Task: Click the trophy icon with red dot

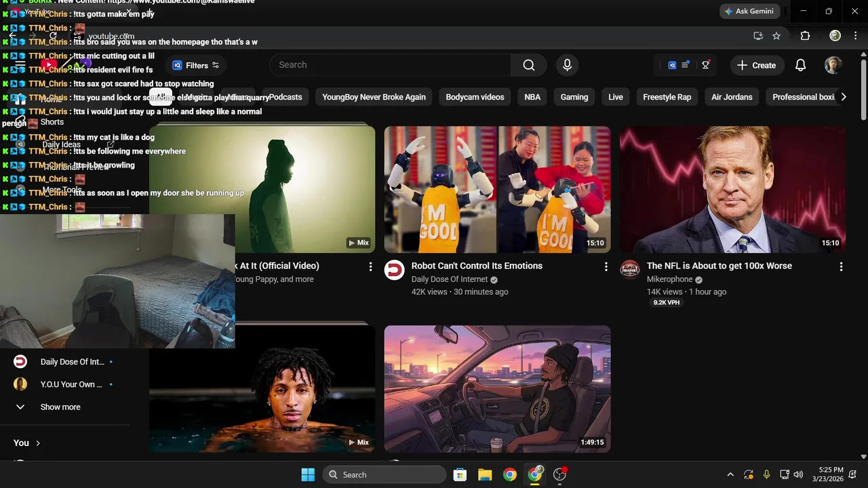Action: (705, 64)
